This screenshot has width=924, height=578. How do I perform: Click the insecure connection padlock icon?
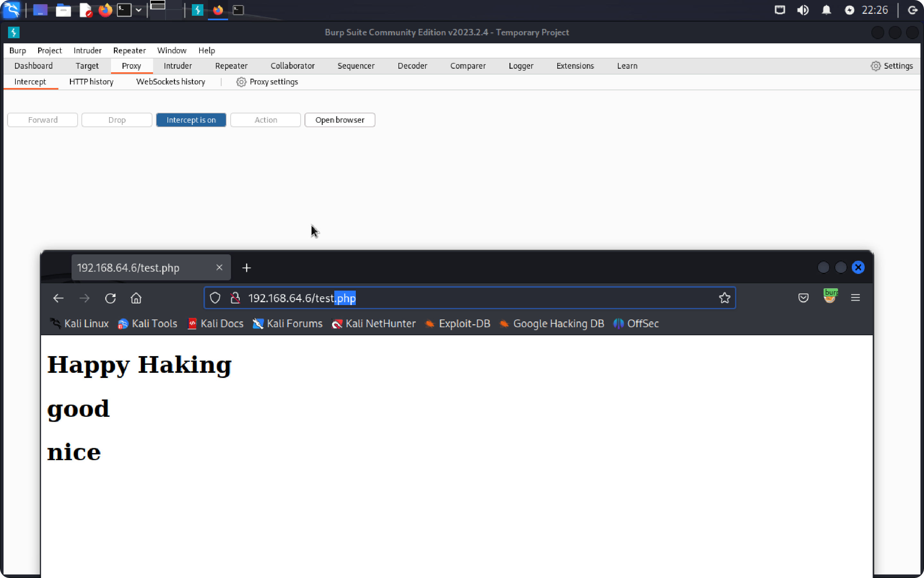(235, 298)
